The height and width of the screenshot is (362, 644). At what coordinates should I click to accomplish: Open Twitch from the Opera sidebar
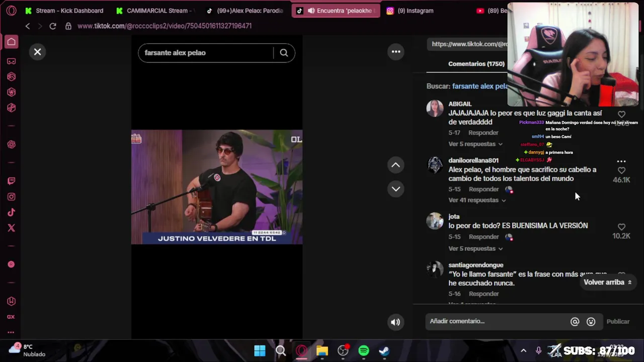pyautogui.click(x=11, y=181)
